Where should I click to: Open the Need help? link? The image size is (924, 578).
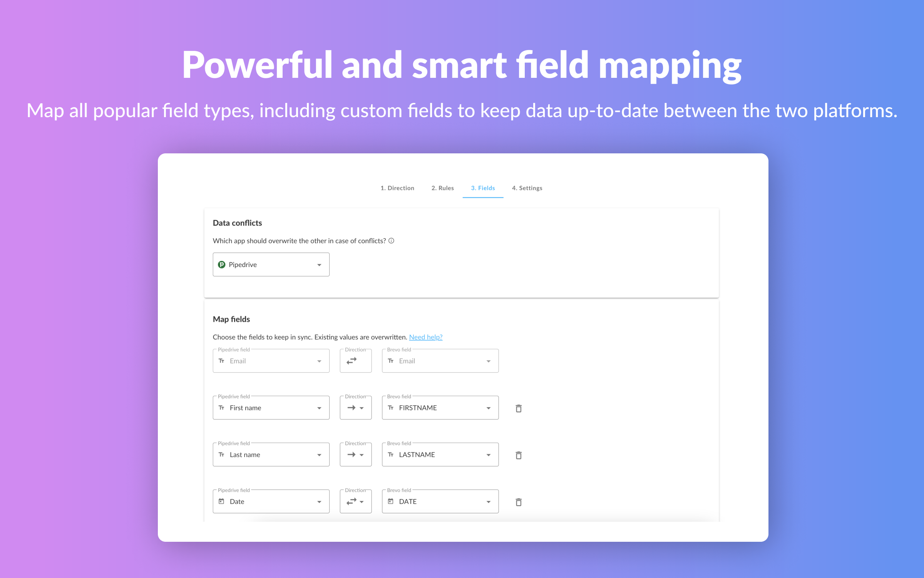click(425, 337)
